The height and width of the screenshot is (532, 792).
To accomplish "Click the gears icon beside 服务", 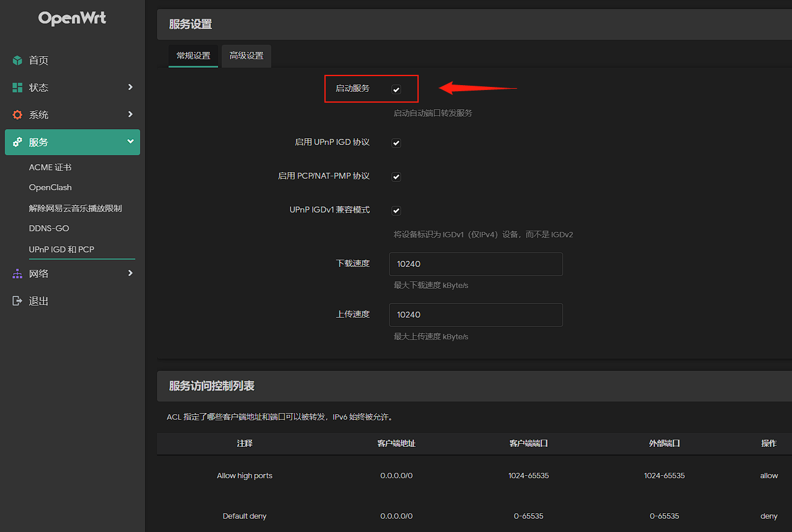I will 18,142.
